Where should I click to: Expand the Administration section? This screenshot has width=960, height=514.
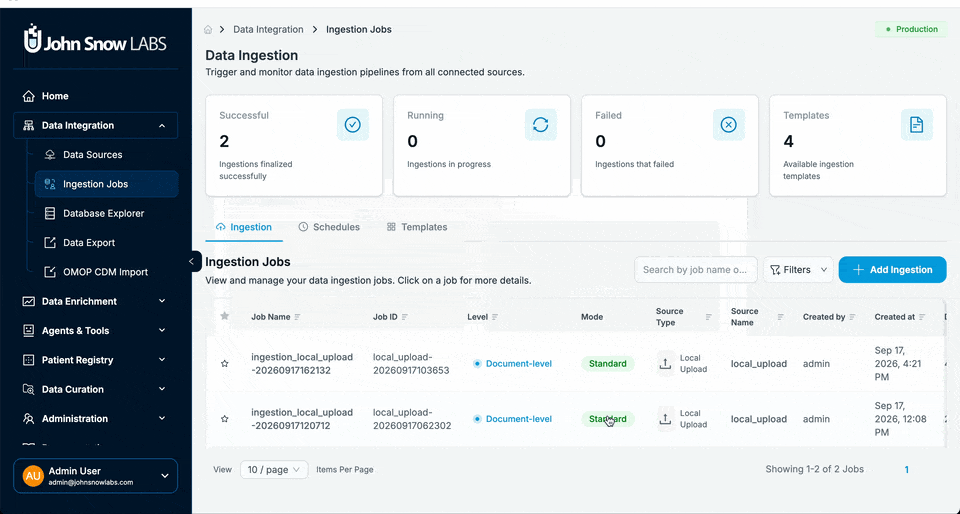[96, 419]
